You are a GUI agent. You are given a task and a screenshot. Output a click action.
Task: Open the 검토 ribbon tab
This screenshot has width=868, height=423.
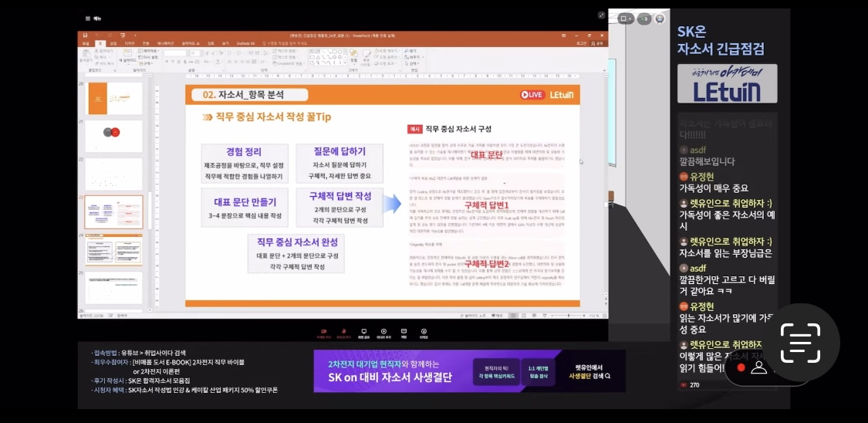pos(211,43)
